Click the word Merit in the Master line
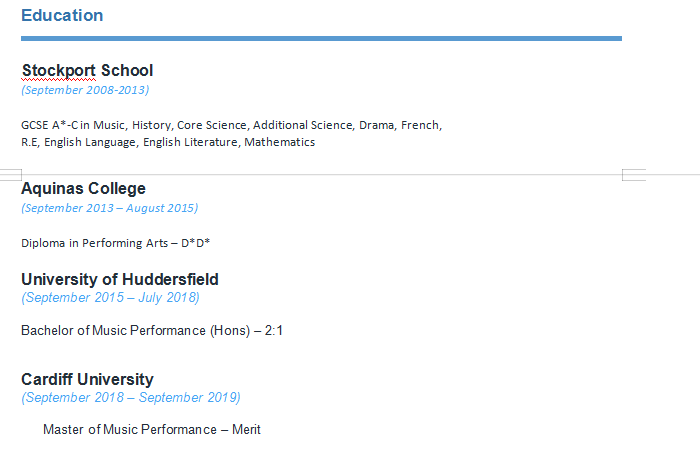 [246, 429]
